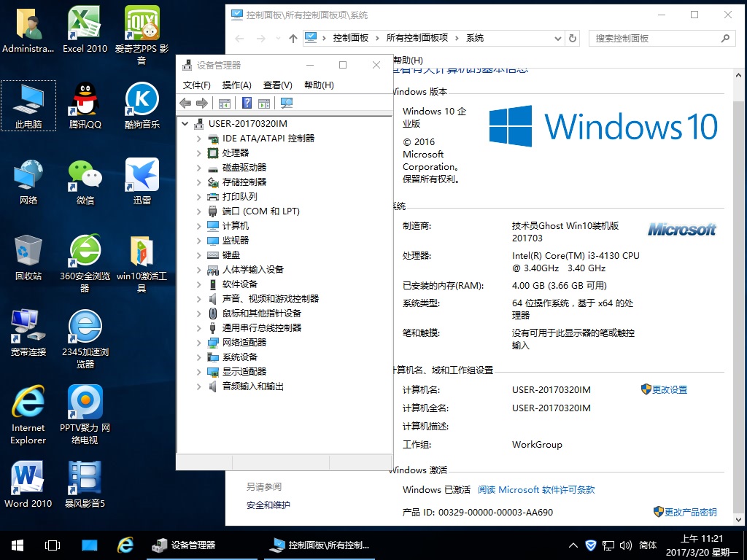Screen dimensions: 747x560
Task: Open the Internet Explorer desktop icon
Action: pos(28,414)
